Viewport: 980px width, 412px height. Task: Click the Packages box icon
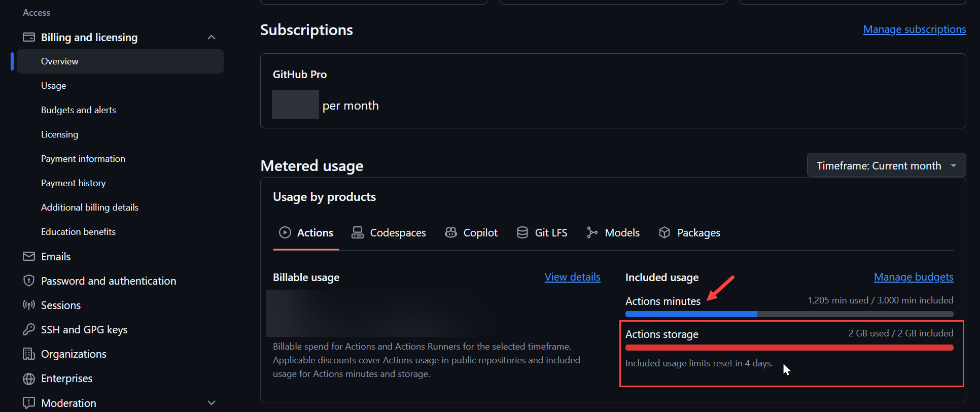(x=664, y=232)
